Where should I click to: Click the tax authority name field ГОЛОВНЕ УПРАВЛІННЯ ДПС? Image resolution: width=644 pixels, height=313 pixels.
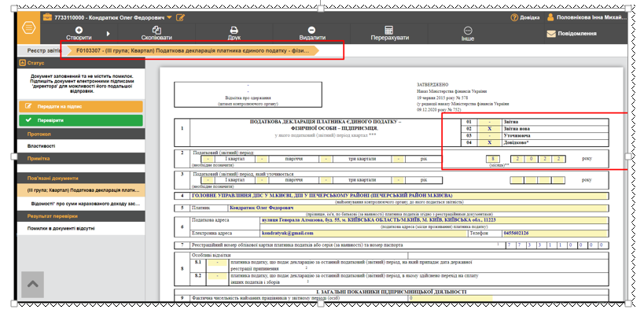point(399,196)
